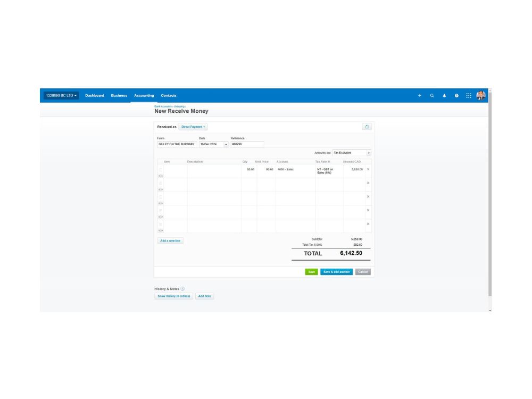Image resolution: width=532 pixels, height=399 pixels.
Task: Show History entries
Action: pos(174,296)
